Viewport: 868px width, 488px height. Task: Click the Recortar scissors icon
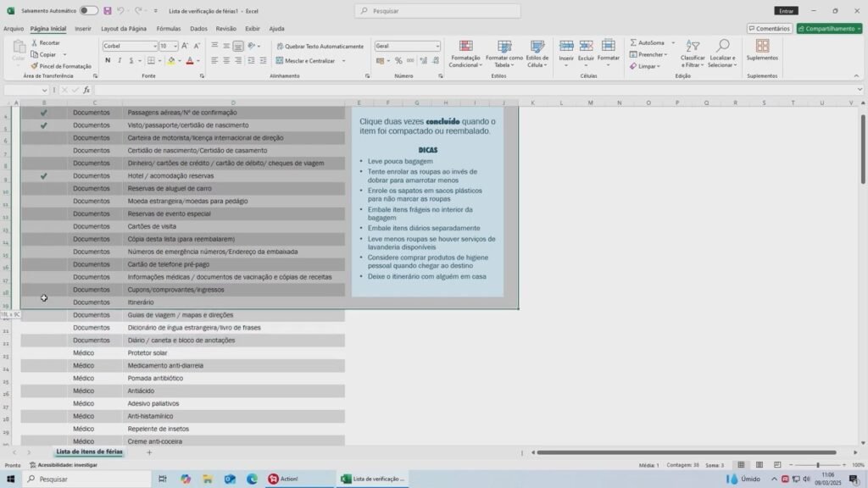35,42
